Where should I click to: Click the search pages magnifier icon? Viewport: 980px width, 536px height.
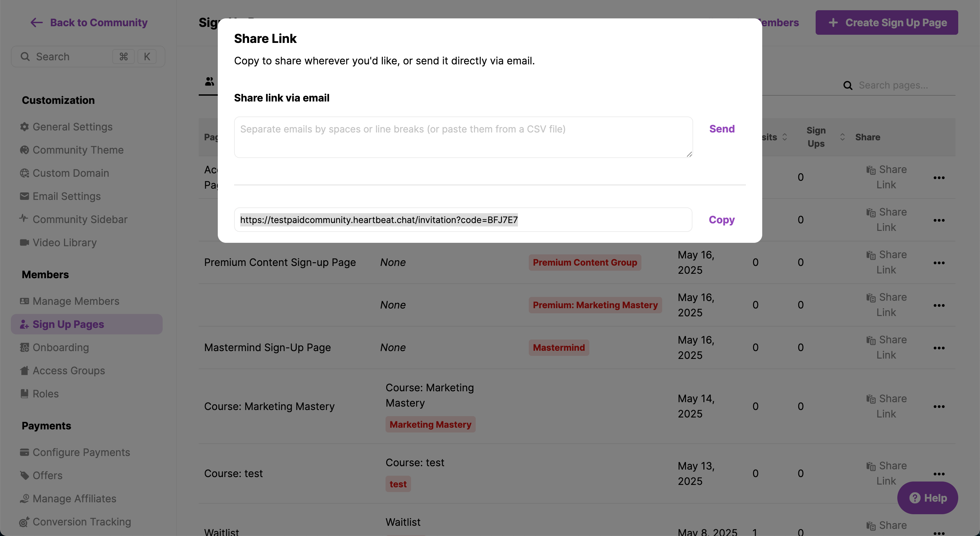(848, 85)
